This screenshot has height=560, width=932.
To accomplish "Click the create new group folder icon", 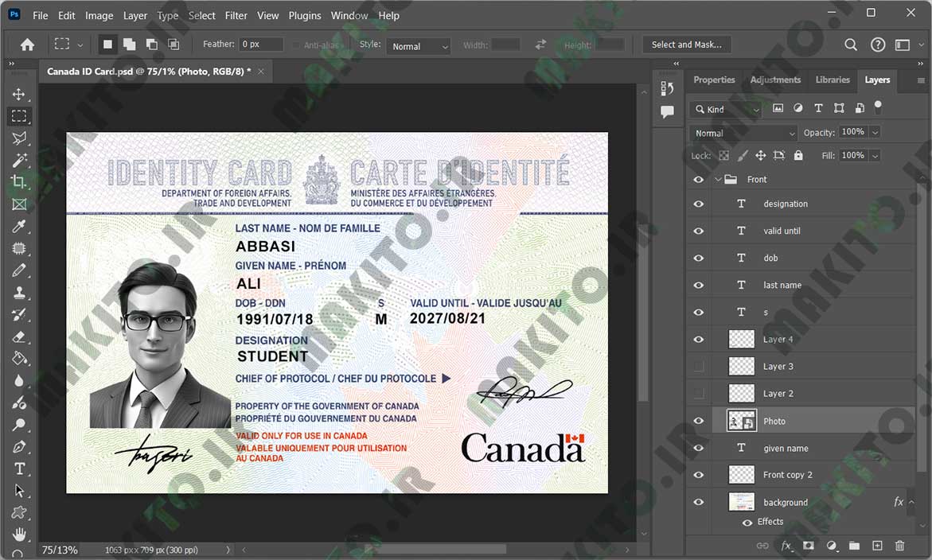I will tap(854, 545).
